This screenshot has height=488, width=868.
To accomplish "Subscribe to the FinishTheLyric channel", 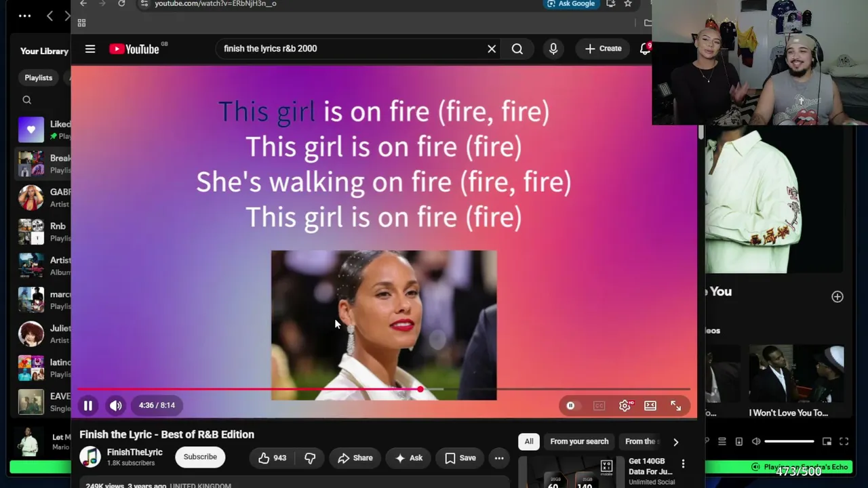I will pos(200,457).
